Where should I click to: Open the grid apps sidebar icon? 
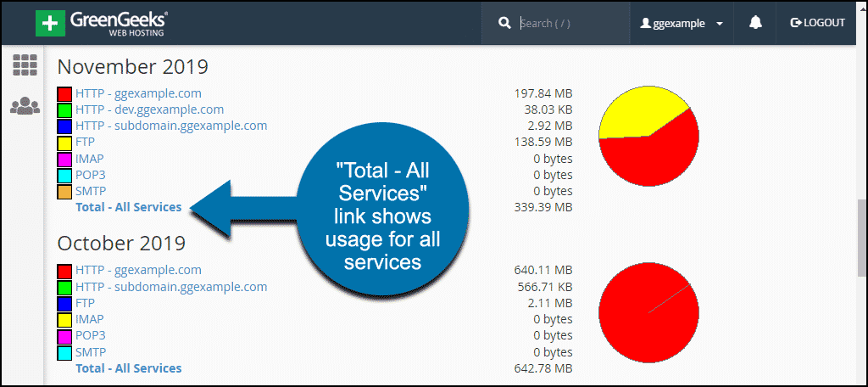pyautogui.click(x=25, y=65)
